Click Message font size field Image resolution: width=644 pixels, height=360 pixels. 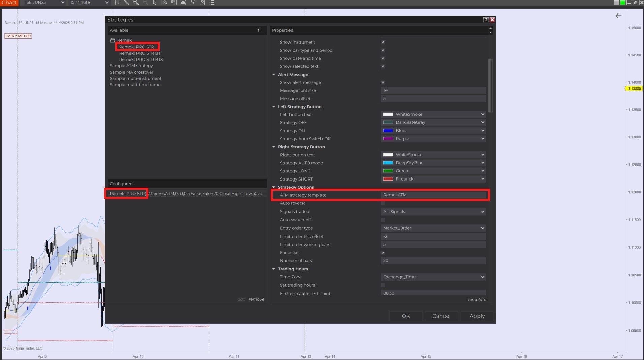coord(433,90)
